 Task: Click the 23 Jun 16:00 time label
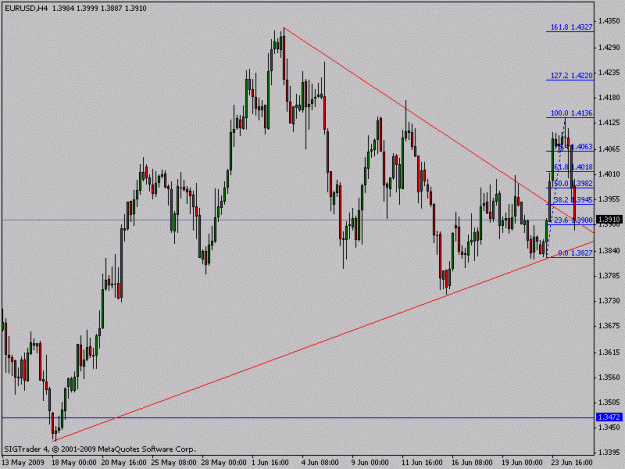(572, 463)
